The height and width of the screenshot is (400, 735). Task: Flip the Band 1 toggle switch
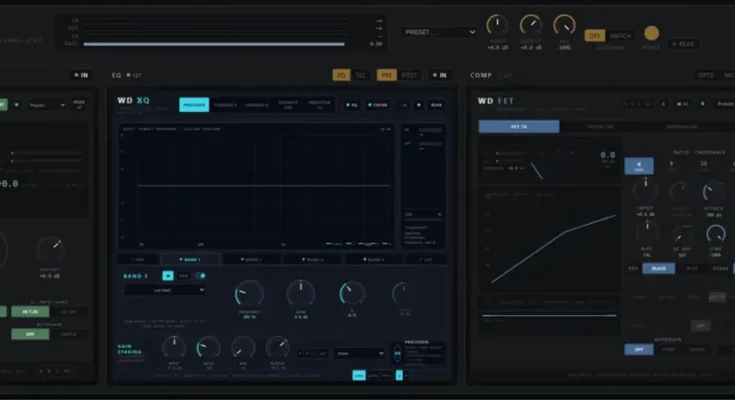coord(200,276)
